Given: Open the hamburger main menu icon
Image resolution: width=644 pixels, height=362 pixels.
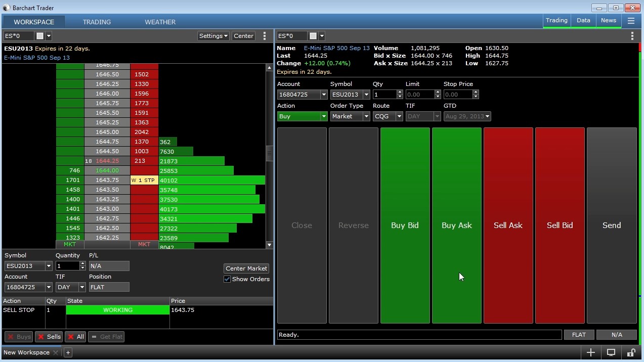Looking at the screenshot, I should click(x=631, y=21).
